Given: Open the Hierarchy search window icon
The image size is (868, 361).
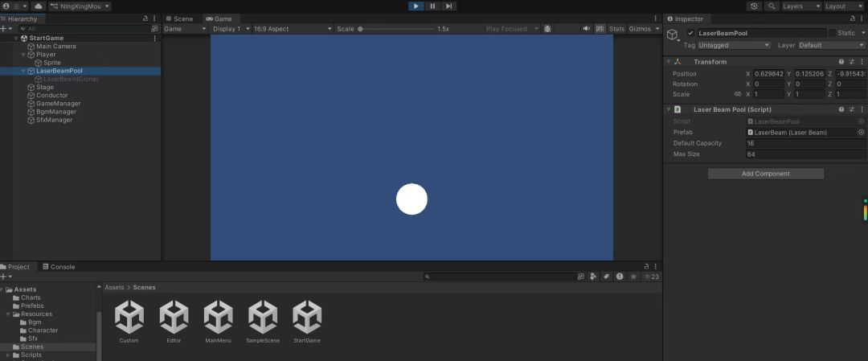Looking at the screenshot, I should click(154, 29).
